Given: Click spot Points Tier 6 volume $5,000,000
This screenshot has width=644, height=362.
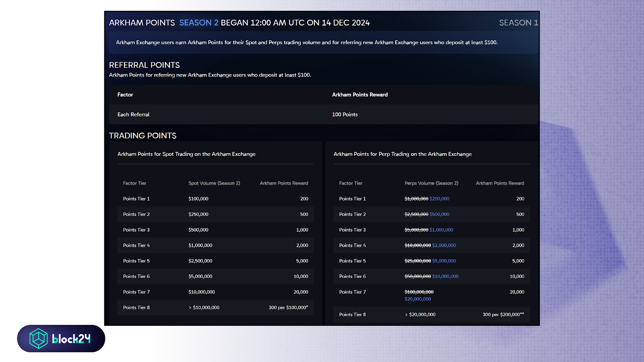Looking at the screenshot, I should pos(200,276).
